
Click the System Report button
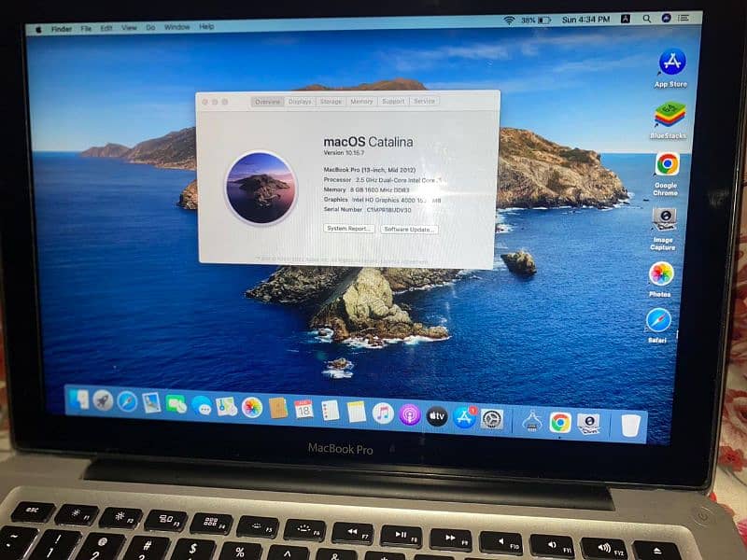click(349, 229)
